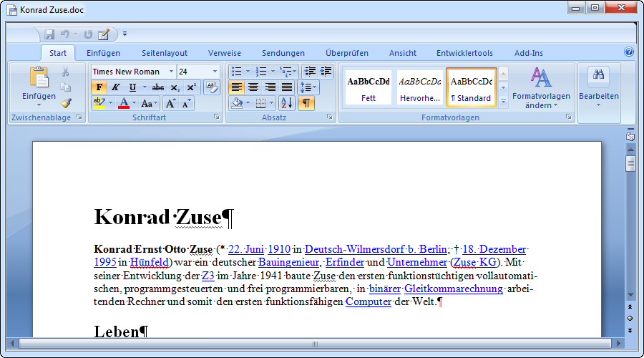Apply strikethrough formatting
This screenshot has height=358, width=644.
158,87
